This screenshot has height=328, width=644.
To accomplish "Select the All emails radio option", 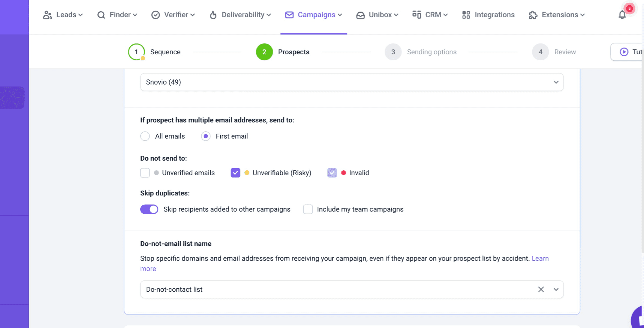I will [x=145, y=136].
